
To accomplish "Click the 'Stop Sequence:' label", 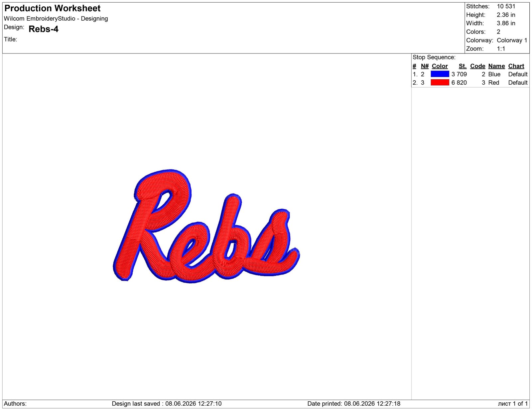I will tap(434, 57).
